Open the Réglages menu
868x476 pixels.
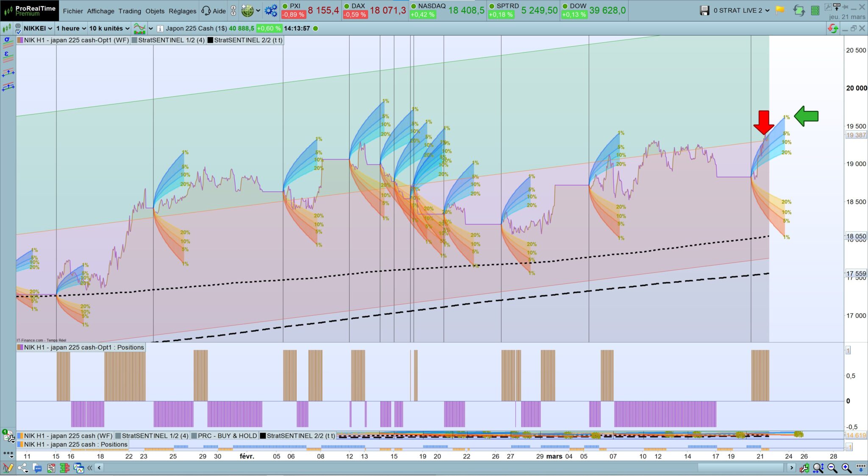[x=182, y=11]
